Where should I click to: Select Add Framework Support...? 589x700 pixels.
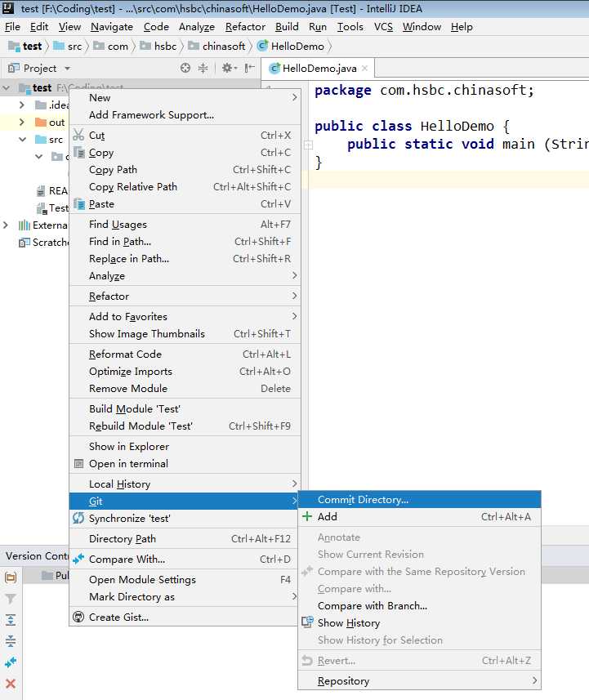click(x=185, y=114)
